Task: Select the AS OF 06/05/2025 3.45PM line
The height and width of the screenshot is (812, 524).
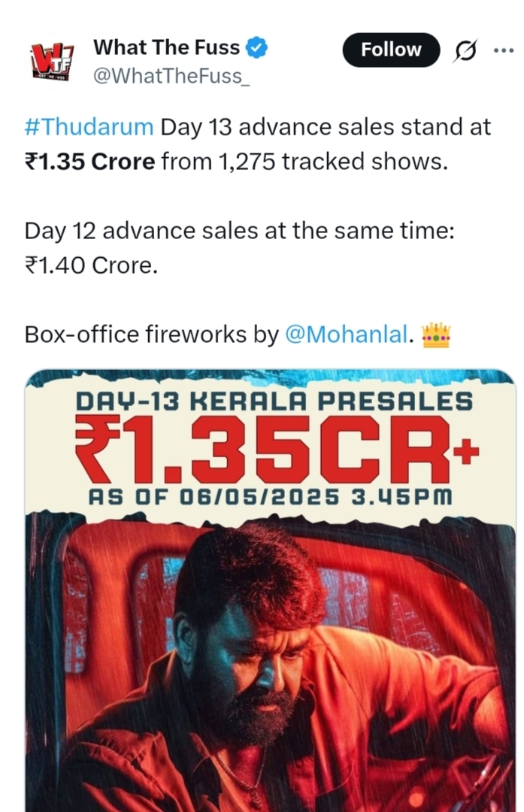Action: point(271,497)
